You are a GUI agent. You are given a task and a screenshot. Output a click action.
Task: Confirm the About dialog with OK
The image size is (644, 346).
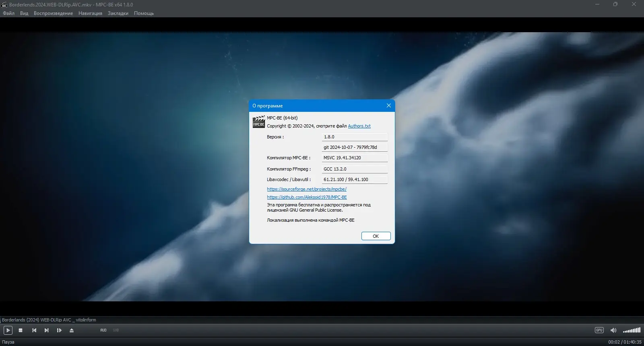(376, 236)
